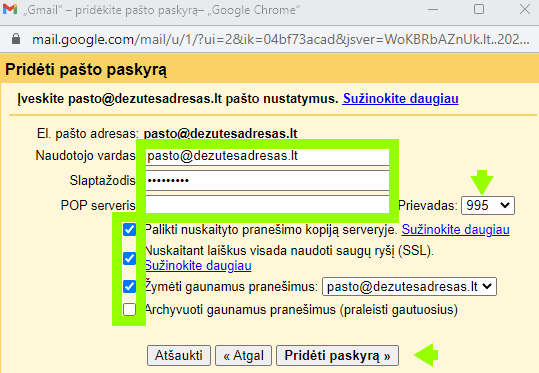Image resolution: width=539 pixels, height=373 pixels.
Task: Click the empty 'POP serveris' field
Action: (267, 205)
